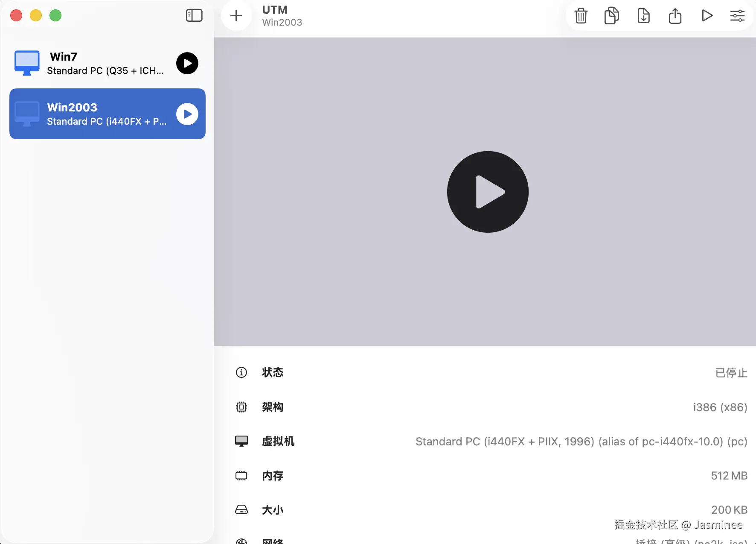This screenshot has height=544, width=756.
Task: Click the 状态 label
Action: (273, 372)
